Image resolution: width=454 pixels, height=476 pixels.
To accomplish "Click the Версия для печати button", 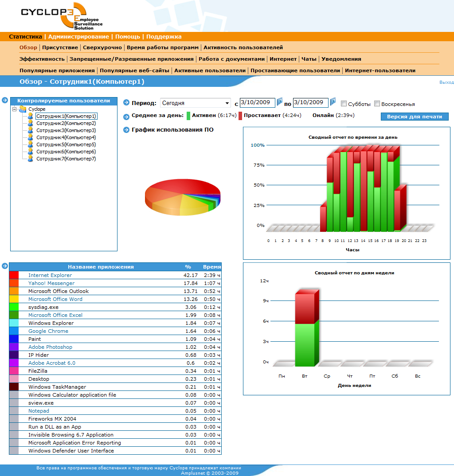I will 415,117.
